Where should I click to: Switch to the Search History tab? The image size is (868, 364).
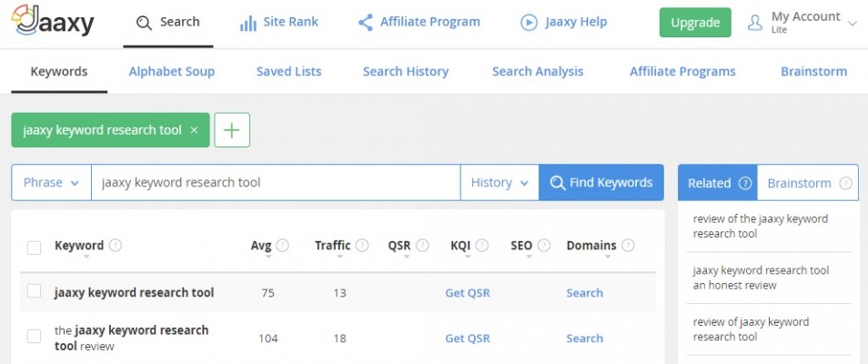pyautogui.click(x=406, y=72)
